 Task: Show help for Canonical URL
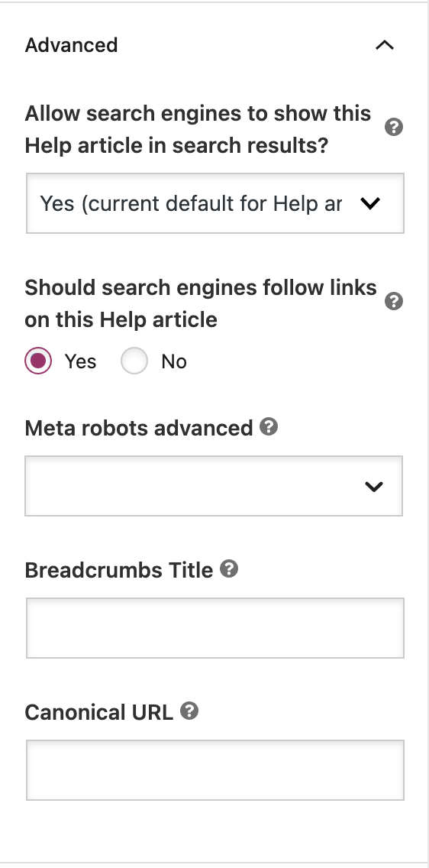pos(189,711)
